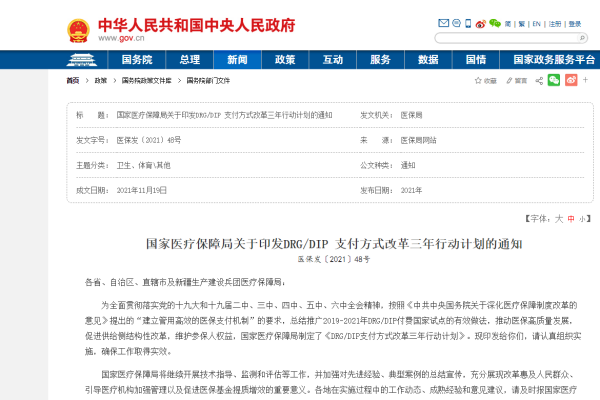Viewport: 600px width, 400px height.
Task: Click the salutation line 各省、自治区、直辖市
Action: click(x=185, y=282)
